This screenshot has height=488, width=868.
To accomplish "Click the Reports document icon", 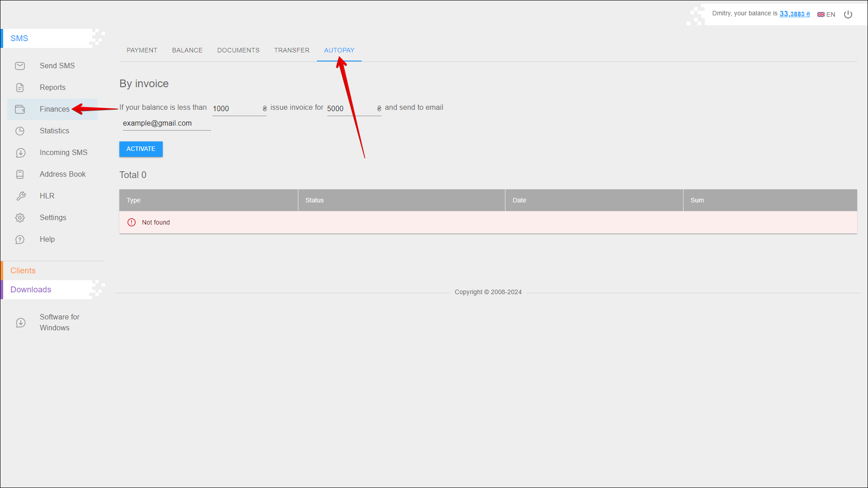I will click(x=20, y=88).
